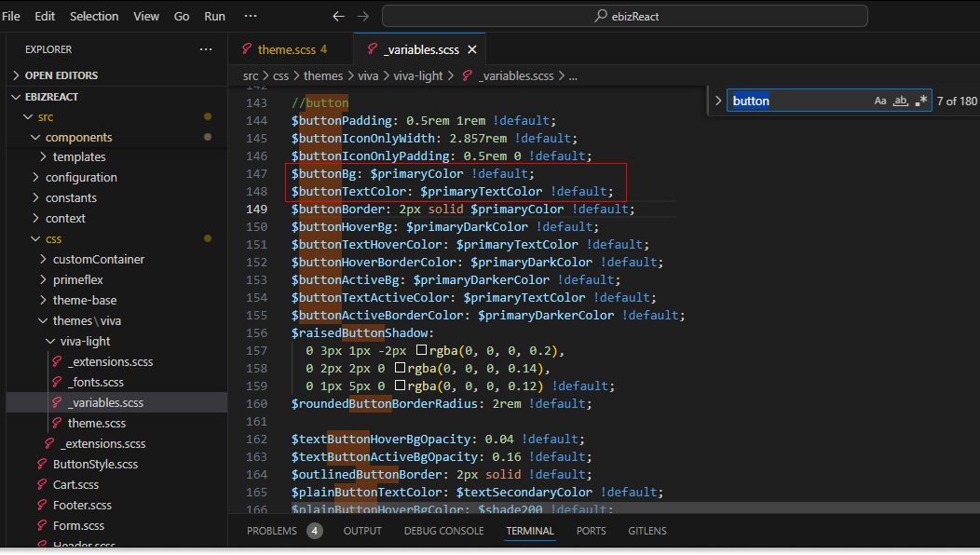Click the themes breadcrumb segment
This screenshot has height=555, width=980.
click(x=323, y=75)
